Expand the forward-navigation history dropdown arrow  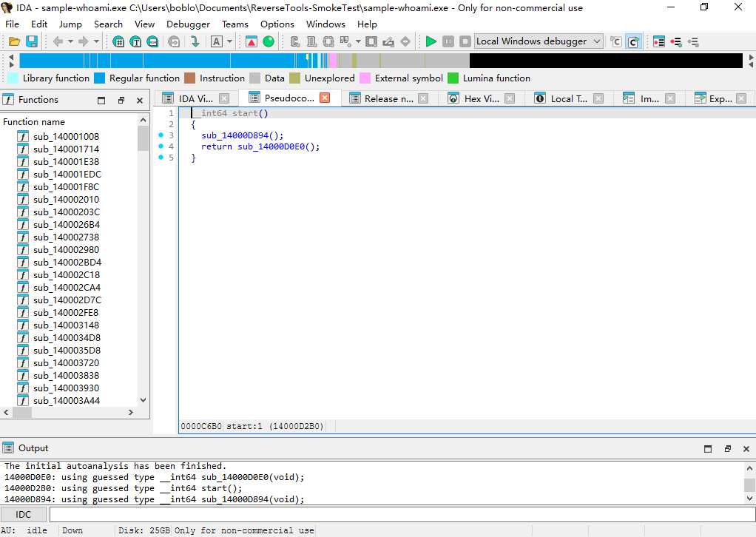pos(96,41)
